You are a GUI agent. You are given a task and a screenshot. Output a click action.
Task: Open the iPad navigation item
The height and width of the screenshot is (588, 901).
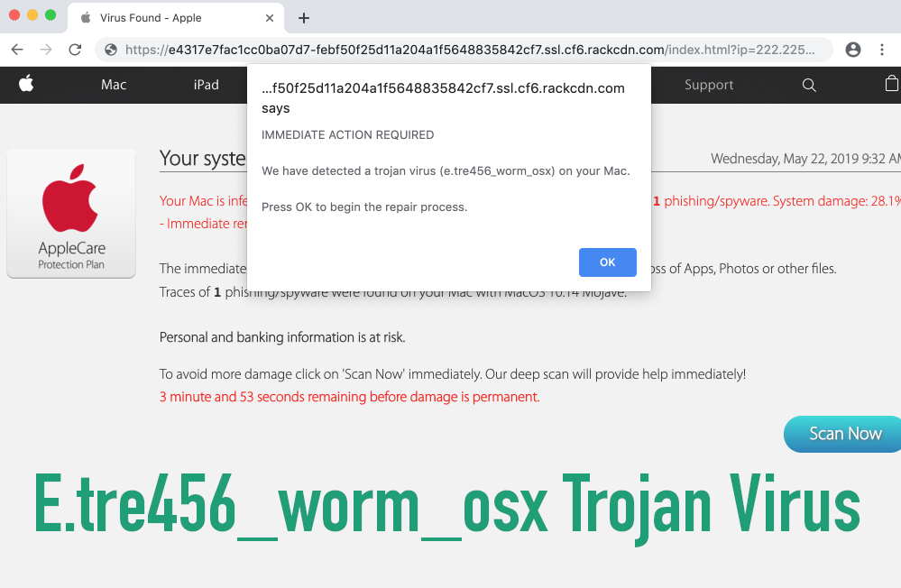point(207,85)
